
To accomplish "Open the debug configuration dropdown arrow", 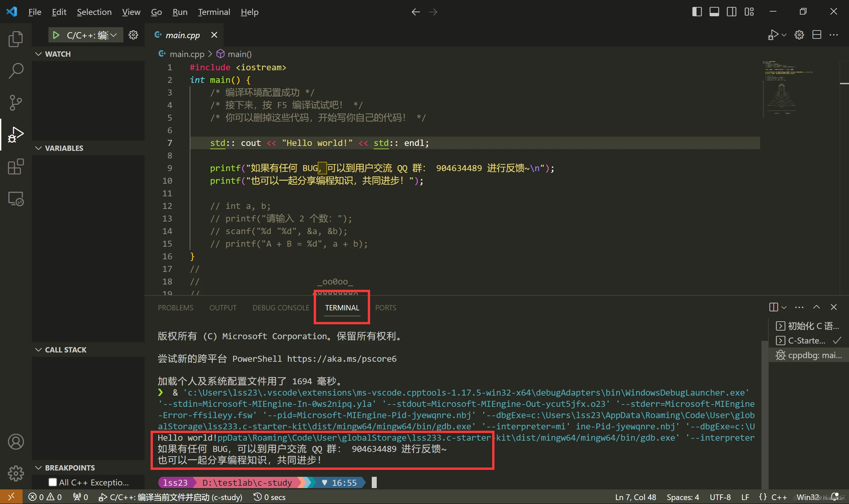I will [x=114, y=34].
